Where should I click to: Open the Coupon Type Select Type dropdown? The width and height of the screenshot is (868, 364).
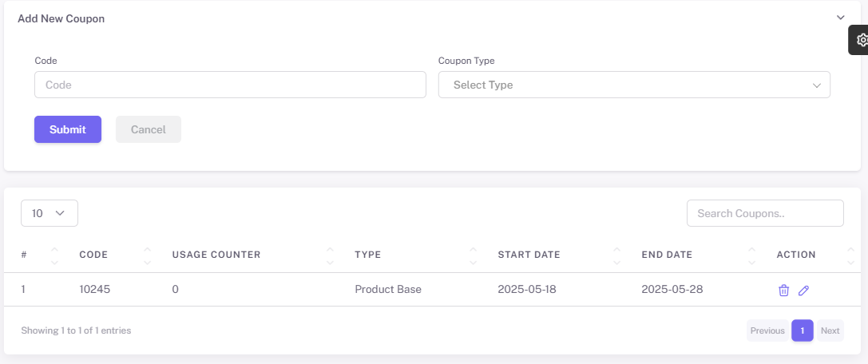[x=634, y=85]
